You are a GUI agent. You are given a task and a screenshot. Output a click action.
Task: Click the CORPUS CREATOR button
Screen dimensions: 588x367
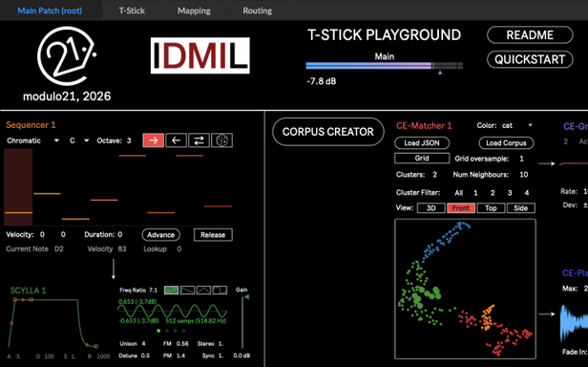(x=328, y=132)
